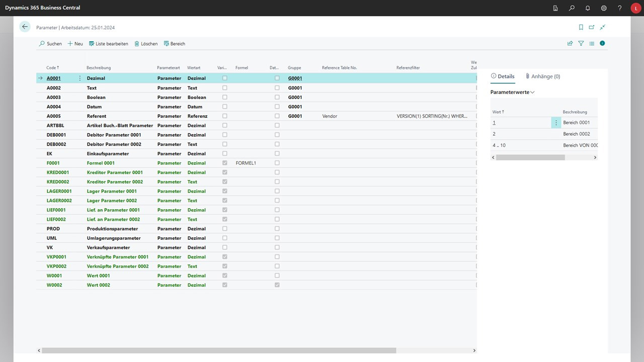Open Beschreibung column header menu
The image size is (644, 362).
point(99,67)
